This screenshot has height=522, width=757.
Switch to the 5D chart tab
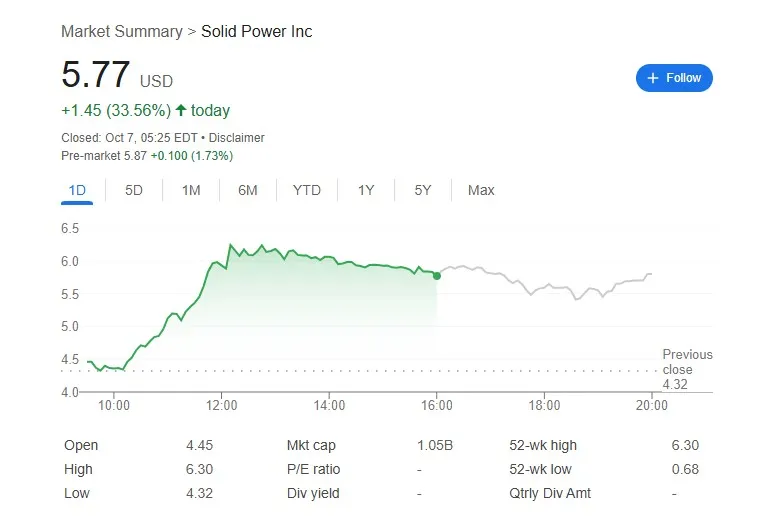click(x=134, y=190)
